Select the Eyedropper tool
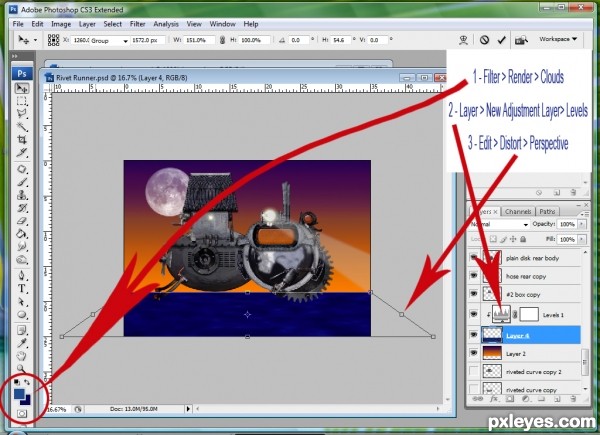This screenshot has height=435, width=600. 22,343
